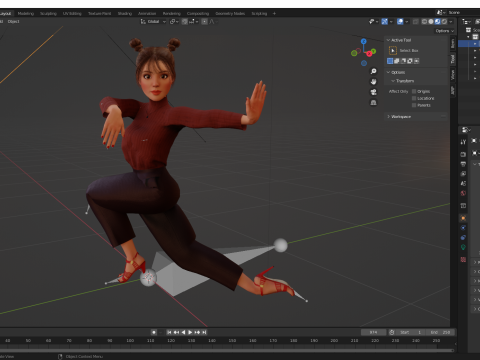The width and height of the screenshot is (480, 360).
Task: Collapse the Options panel in sidebar
Action: (x=388, y=72)
